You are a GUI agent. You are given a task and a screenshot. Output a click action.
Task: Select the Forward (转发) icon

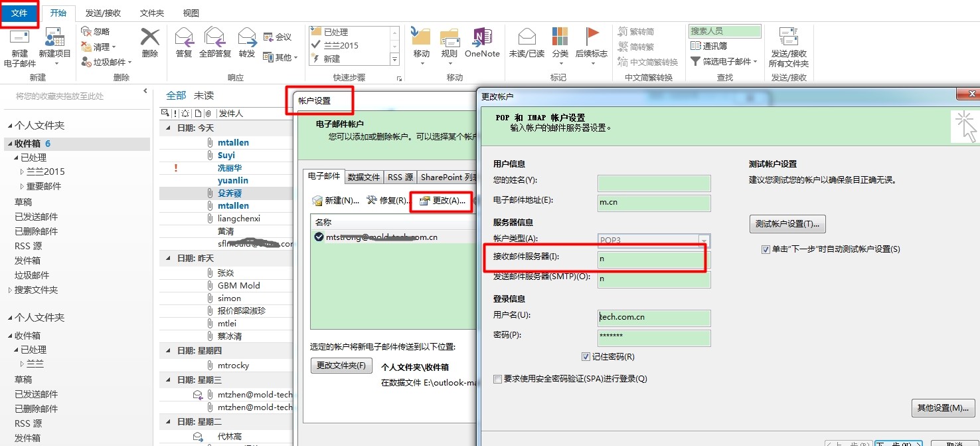(246, 40)
